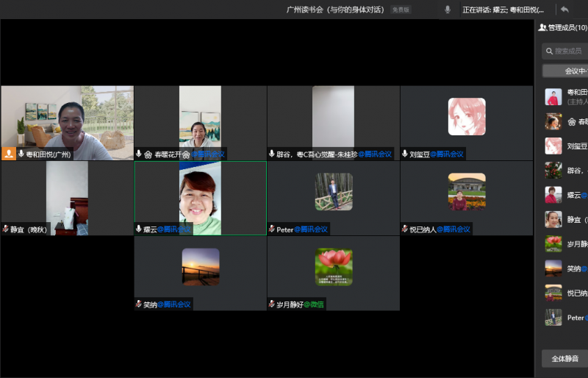Click the orange host badge on 粤和田悦 tile
This screenshot has height=378, width=588.
coord(9,154)
